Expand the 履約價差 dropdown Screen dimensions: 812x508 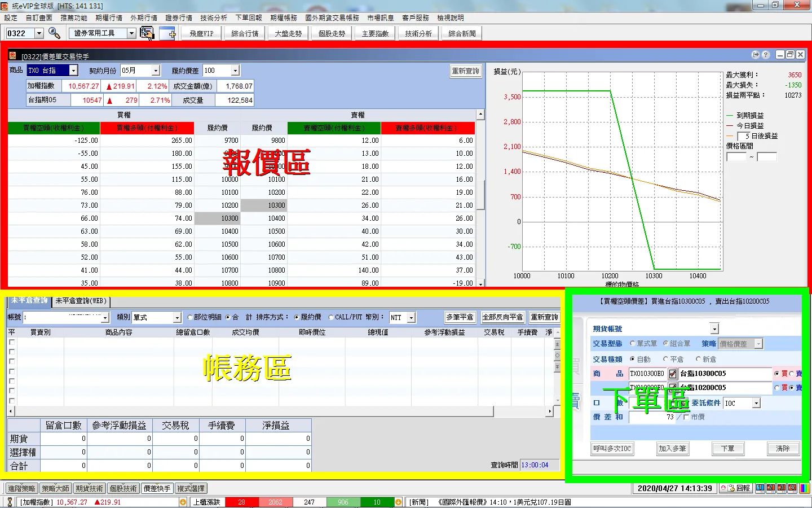click(235, 71)
